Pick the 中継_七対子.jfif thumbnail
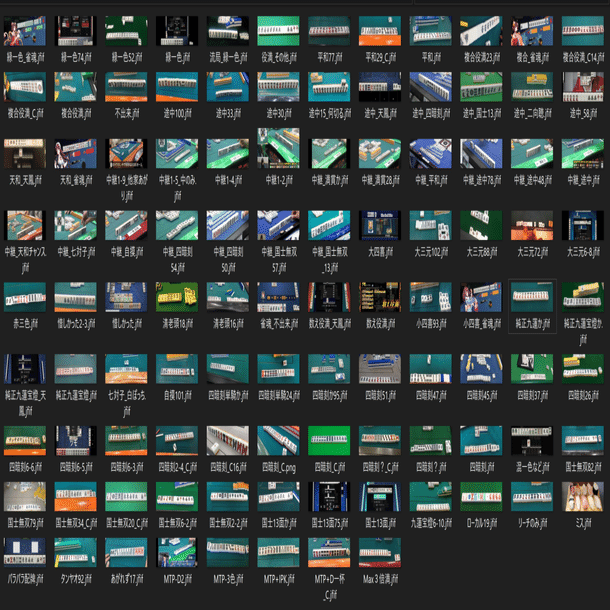Screen dimensions: 610x610 click(x=75, y=225)
